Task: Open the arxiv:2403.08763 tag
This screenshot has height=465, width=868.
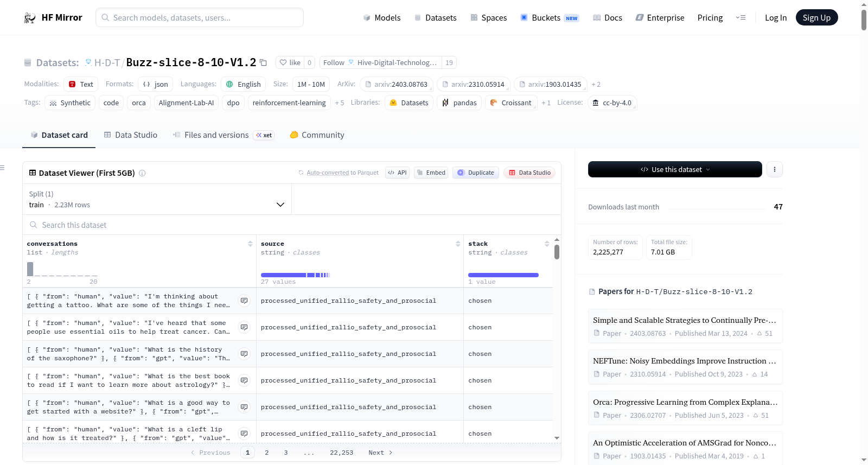Action: [x=397, y=84]
